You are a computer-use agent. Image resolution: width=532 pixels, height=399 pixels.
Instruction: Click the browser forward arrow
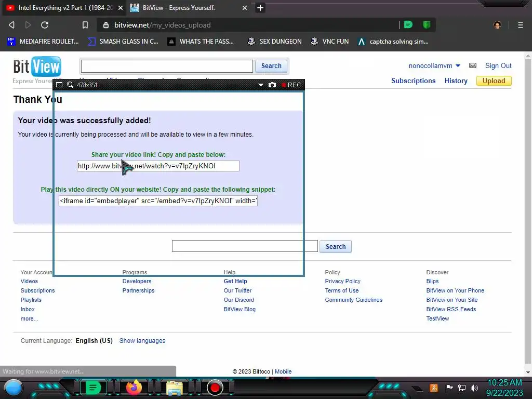click(x=28, y=25)
